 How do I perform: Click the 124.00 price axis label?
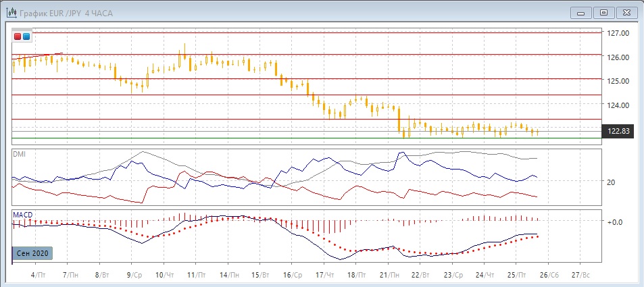619,105
